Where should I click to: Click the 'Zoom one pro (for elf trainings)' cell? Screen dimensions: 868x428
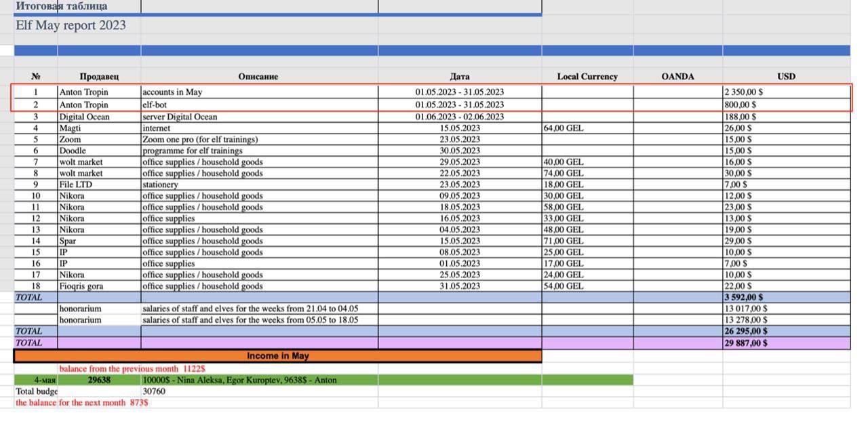point(200,140)
